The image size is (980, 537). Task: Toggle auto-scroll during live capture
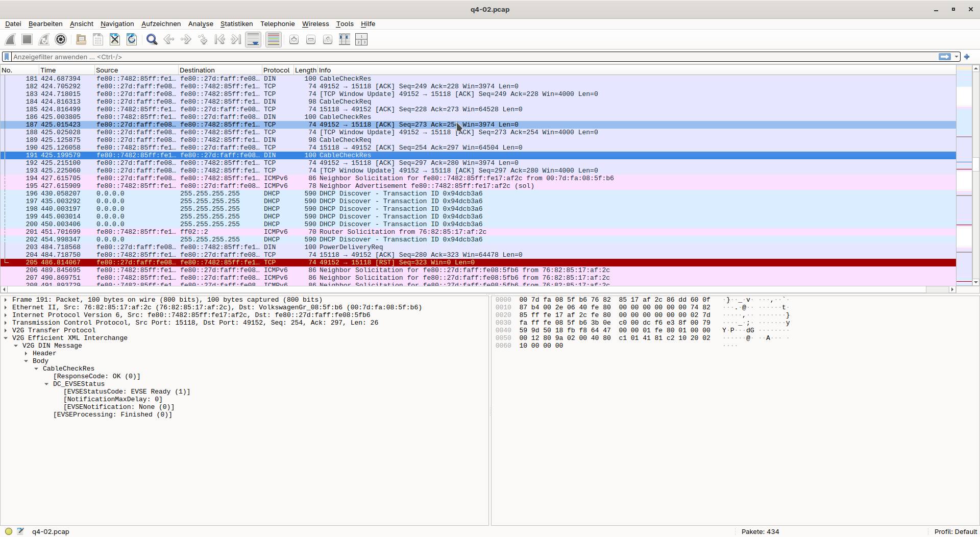click(x=253, y=39)
